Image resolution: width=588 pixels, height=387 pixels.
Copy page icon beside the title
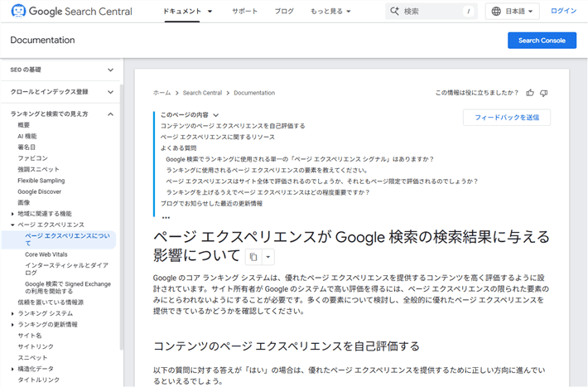coord(253,257)
